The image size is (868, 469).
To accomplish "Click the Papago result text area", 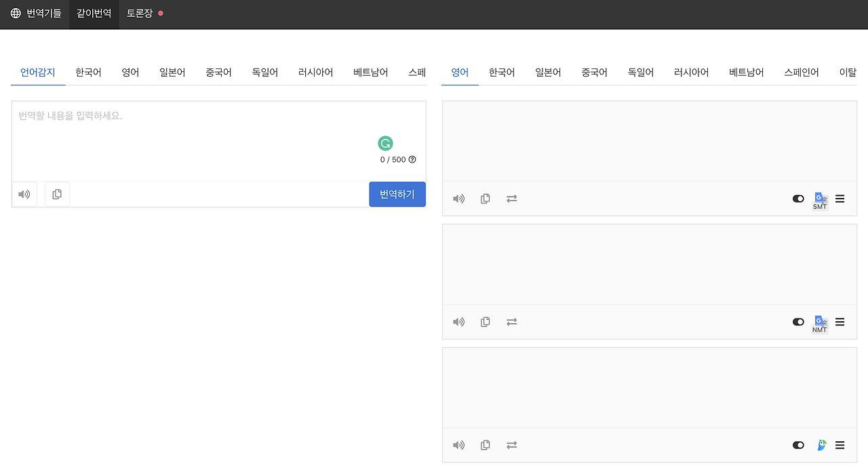I will click(650, 388).
